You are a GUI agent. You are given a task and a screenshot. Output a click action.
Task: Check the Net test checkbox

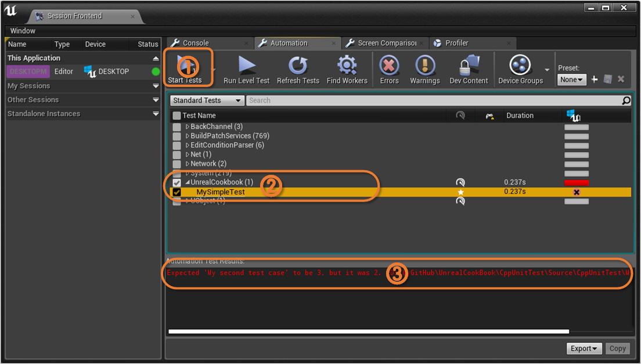pyautogui.click(x=177, y=154)
